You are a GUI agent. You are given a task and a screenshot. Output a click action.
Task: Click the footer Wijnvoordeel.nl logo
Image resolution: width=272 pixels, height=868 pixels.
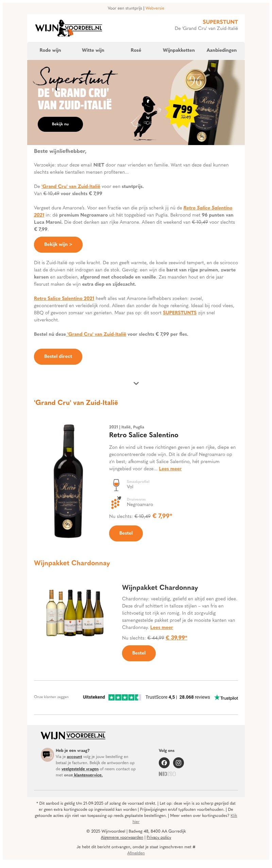(73, 736)
